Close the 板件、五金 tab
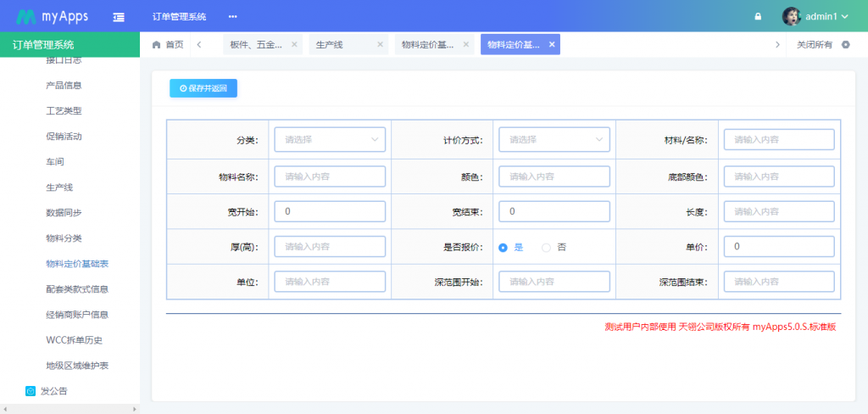The image size is (868, 414). point(294,45)
